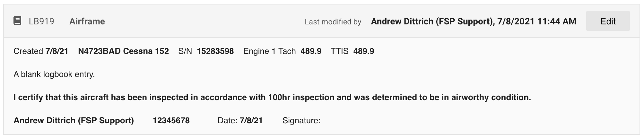This screenshot has width=644, height=138.
Task: Click the Airframe logbook label
Action: click(x=87, y=21)
